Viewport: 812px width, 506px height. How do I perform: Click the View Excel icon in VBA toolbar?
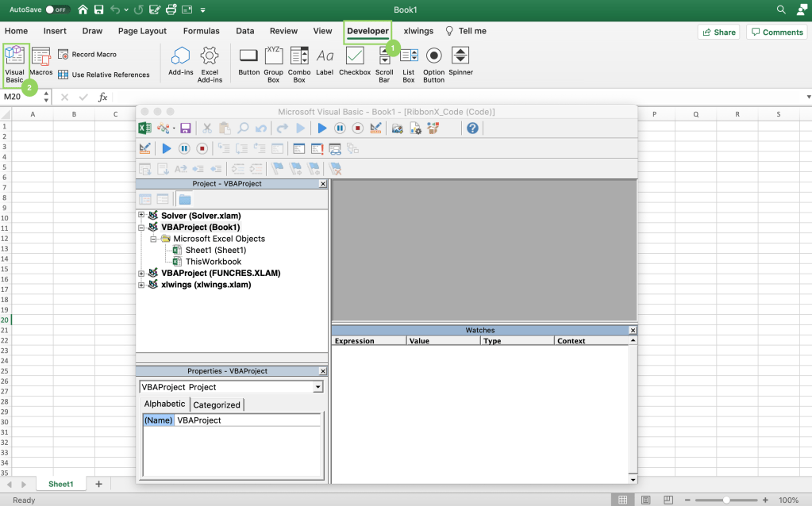[145, 128]
